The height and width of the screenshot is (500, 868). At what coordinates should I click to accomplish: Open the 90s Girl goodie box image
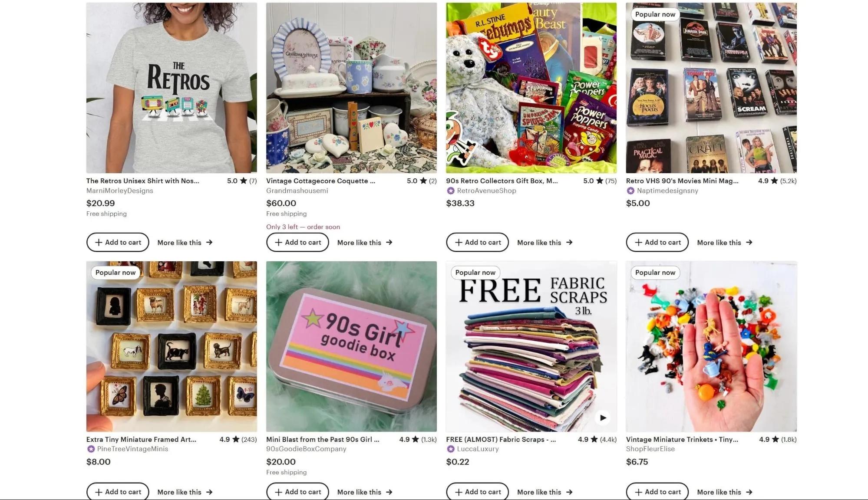351,346
